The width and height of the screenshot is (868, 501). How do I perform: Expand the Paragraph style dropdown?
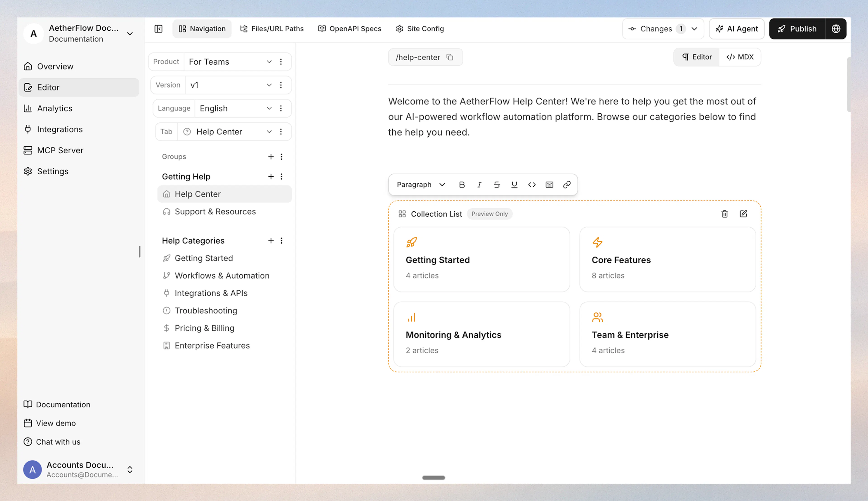click(421, 185)
